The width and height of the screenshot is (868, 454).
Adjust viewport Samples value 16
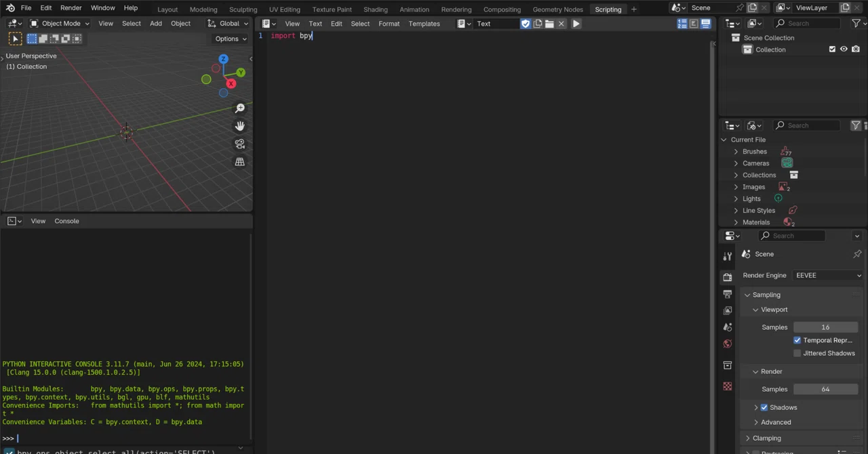(825, 327)
